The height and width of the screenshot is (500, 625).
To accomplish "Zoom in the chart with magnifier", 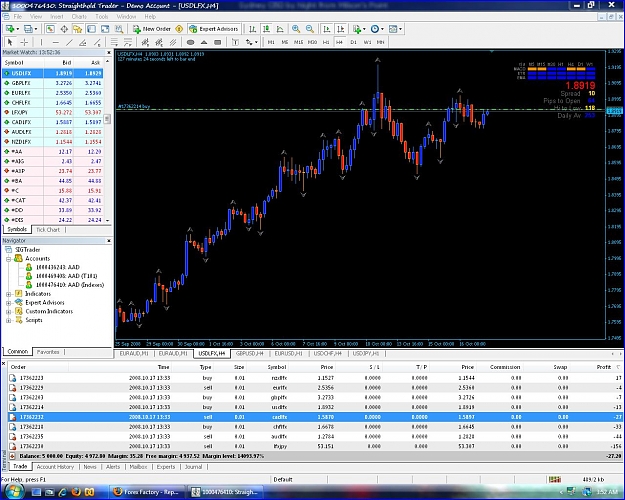I will point(296,29).
